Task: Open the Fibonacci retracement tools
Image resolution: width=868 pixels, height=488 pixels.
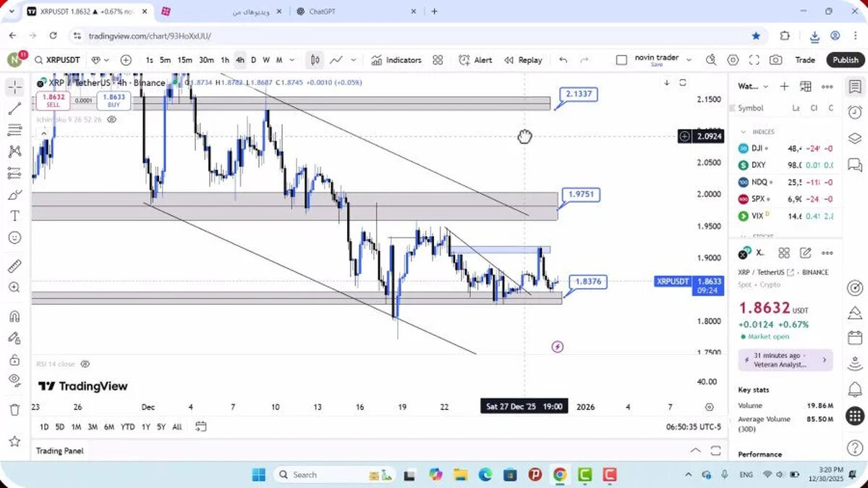Action: pos(14,130)
